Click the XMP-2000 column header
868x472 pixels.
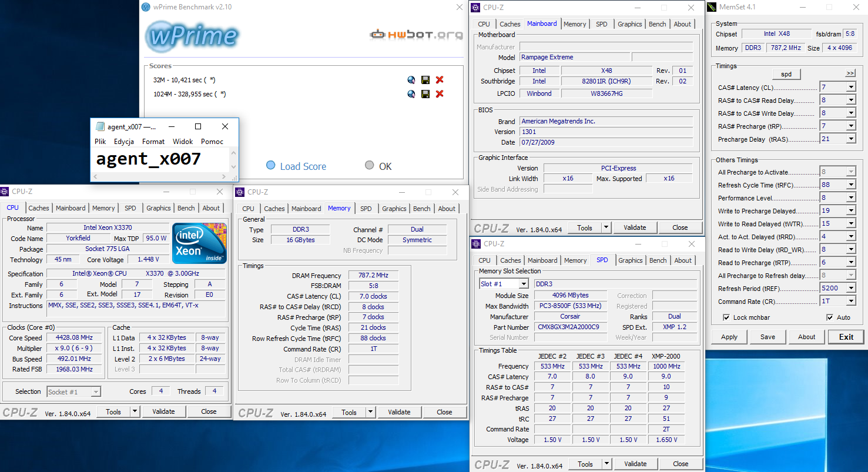click(x=666, y=356)
